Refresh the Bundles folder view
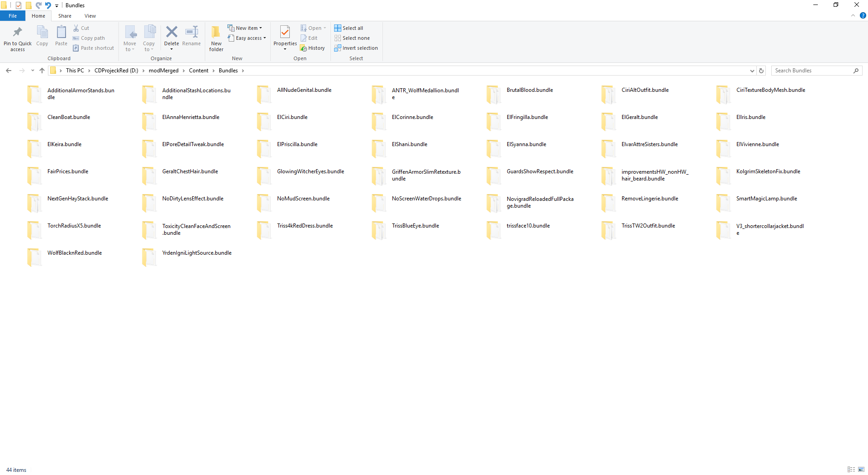The width and height of the screenshot is (868, 475). (761, 71)
